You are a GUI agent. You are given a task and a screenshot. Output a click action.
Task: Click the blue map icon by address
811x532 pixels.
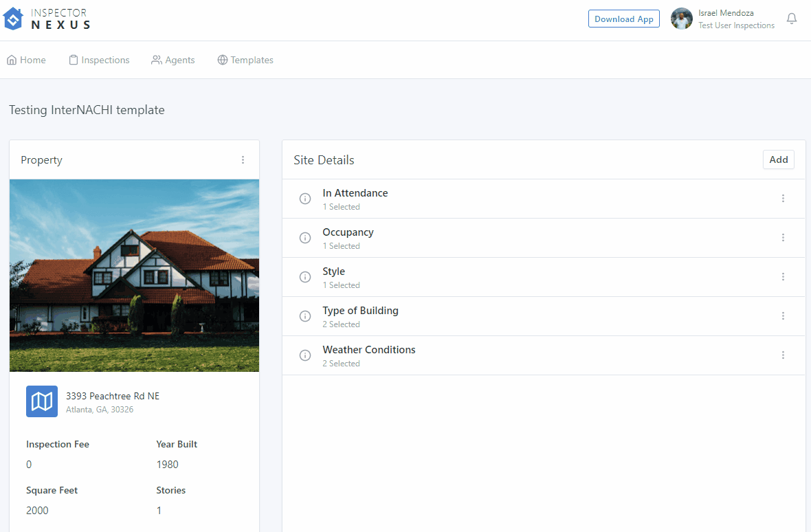pyautogui.click(x=42, y=401)
